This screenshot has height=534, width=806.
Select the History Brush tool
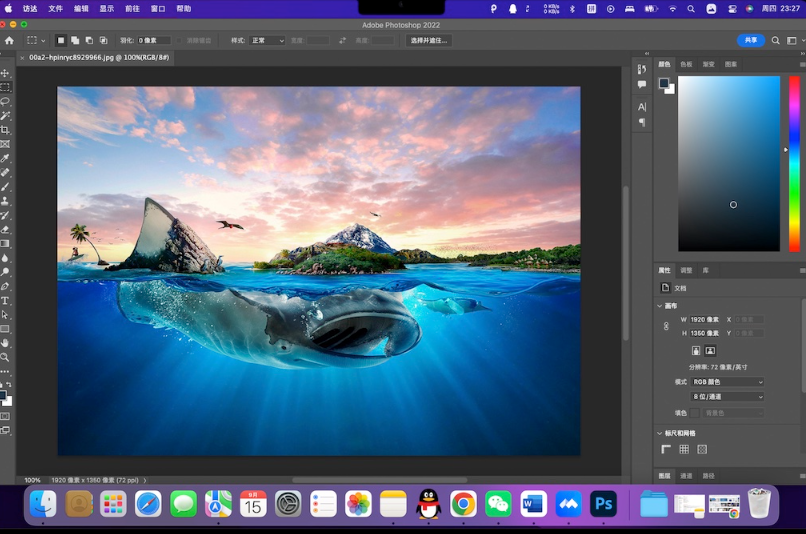click(5, 215)
